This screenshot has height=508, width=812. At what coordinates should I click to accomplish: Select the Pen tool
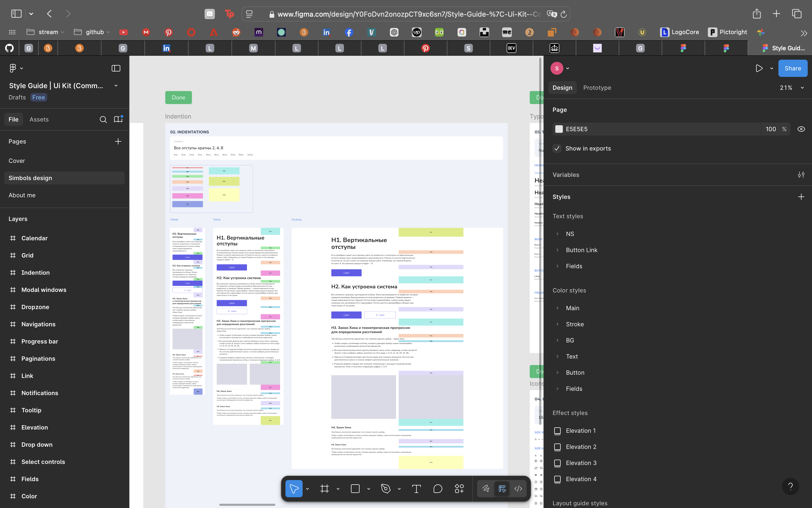(386, 489)
